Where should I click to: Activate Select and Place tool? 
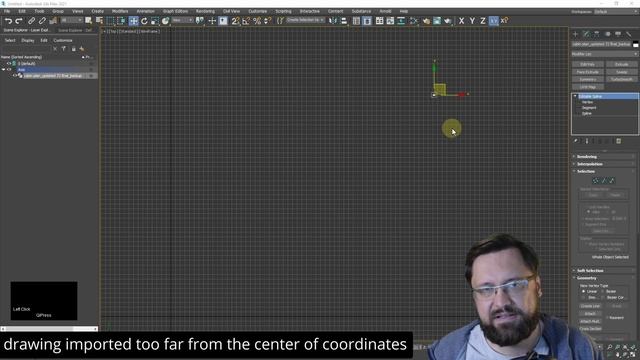[165, 20]
